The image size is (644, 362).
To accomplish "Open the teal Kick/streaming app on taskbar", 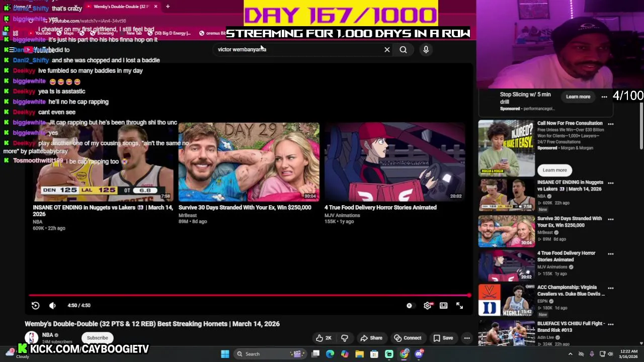I will click(x=389, y=354).
